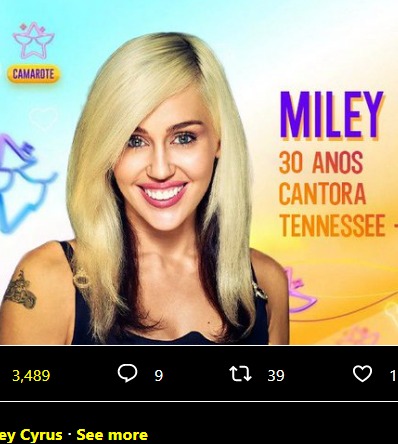
Task: Like the tweet with the heart icon
Action: pos(362,374)
